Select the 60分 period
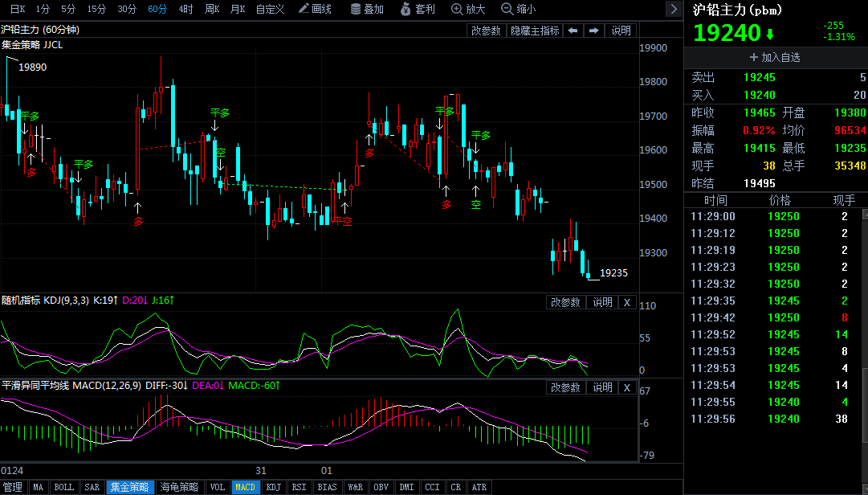The image size is (868, 495). pos(157,9)
